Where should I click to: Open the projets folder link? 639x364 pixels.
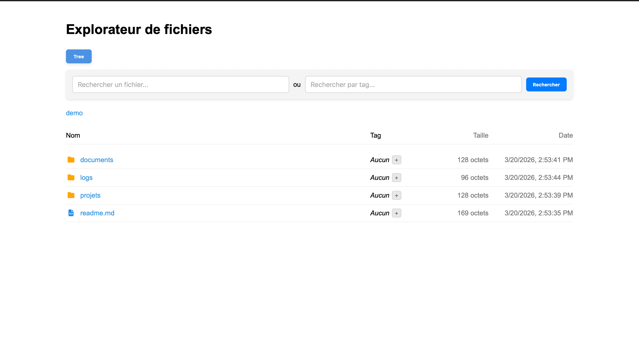click(x=90, y=195)
